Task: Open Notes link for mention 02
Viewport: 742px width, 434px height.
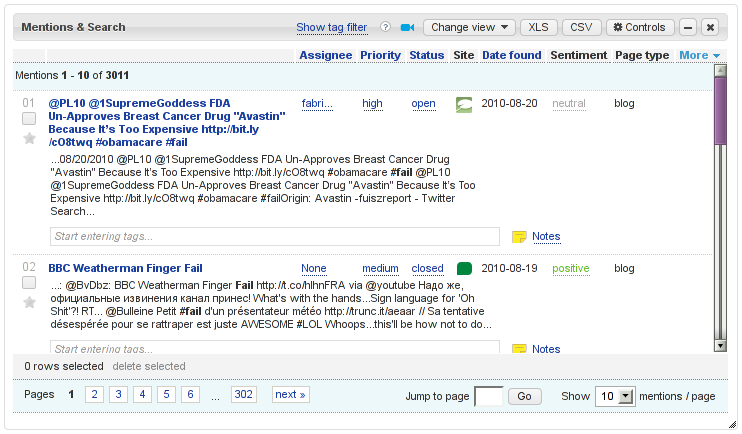Action: click(546, 349)
